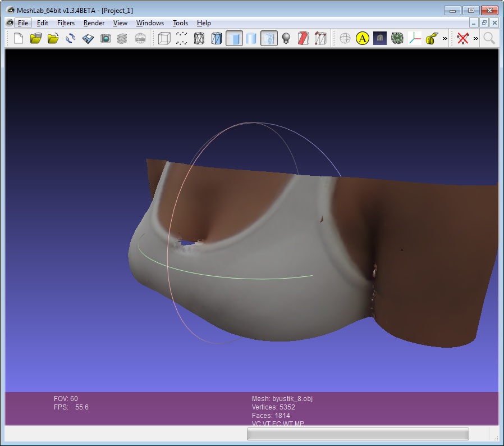Save project using the floppy disk icon
Viewport: 504px width, 446px height.
coord(88,38)
